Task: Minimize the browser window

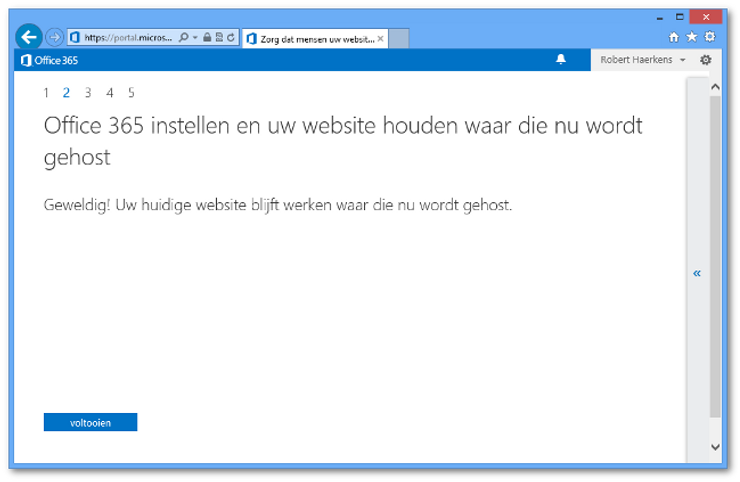Action: [660, 18]
